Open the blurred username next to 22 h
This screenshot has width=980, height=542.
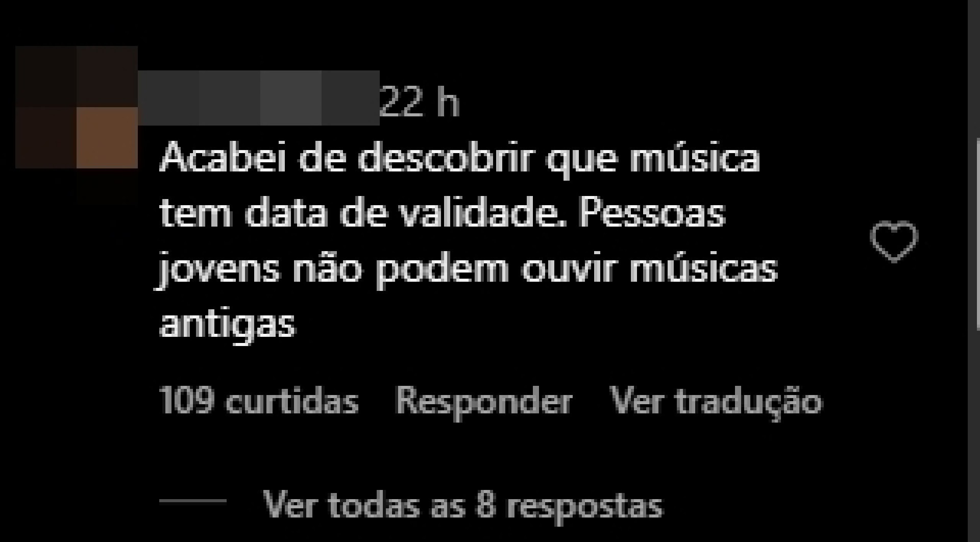click(259, 98)
